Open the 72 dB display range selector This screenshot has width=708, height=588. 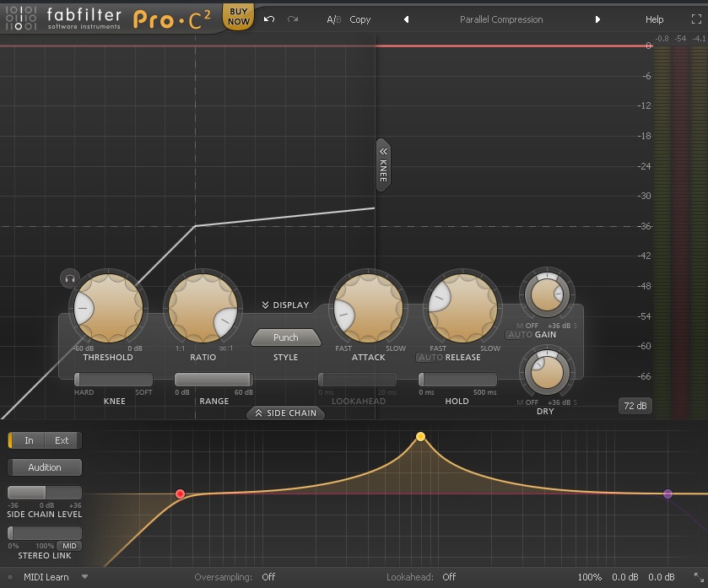(x=635, y=406)
